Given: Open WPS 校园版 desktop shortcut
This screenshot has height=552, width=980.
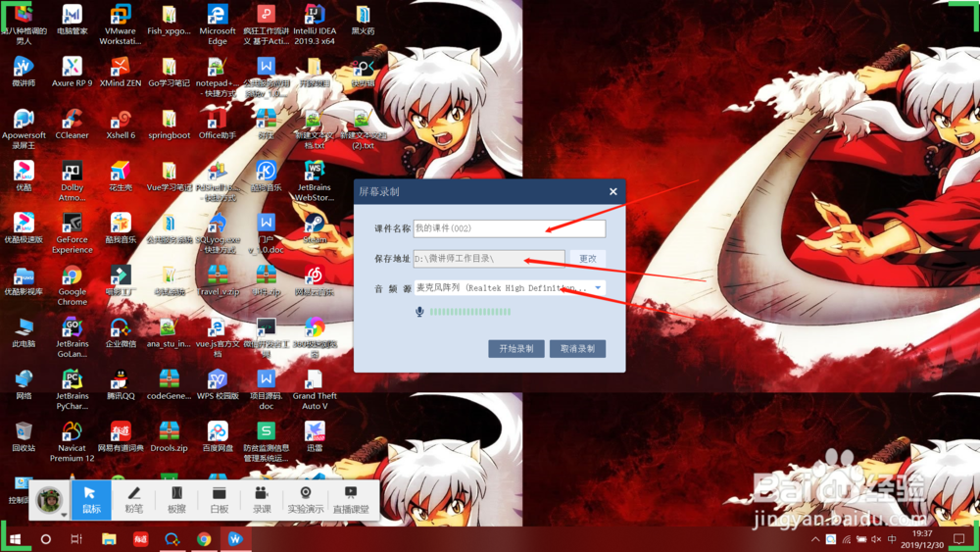Looking at the screenshot, I should [218, 384].
